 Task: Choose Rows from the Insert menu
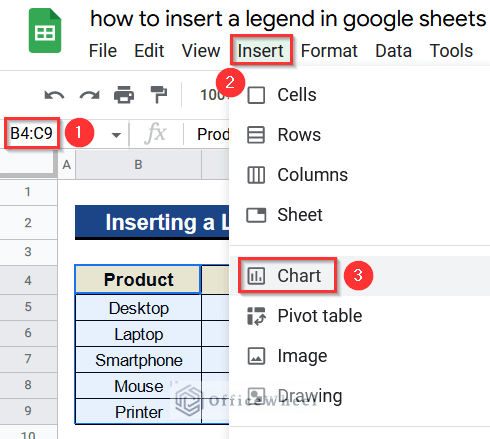click(x=360, y=135)
